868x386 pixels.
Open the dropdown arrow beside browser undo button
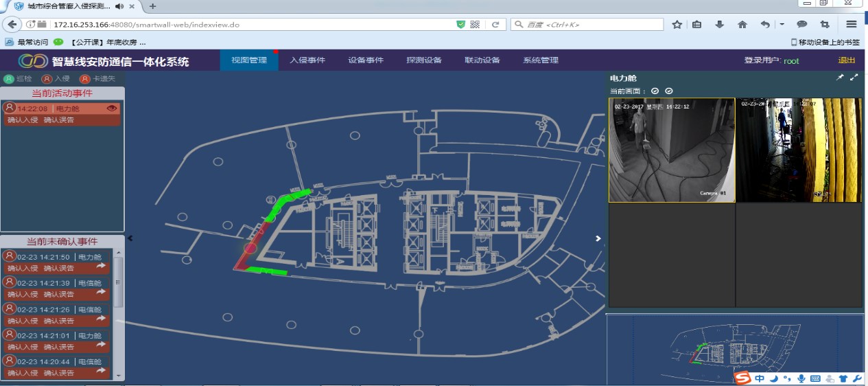(x=782, y=25)
